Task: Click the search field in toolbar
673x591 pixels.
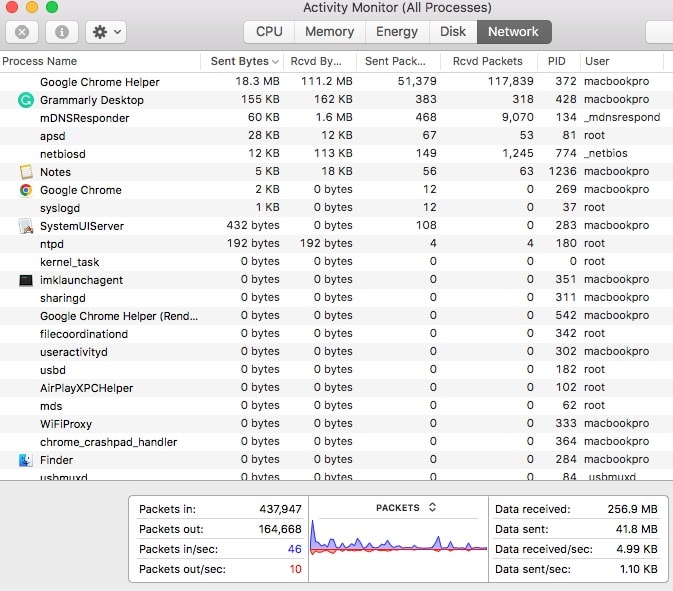Action: click(659, 32)
